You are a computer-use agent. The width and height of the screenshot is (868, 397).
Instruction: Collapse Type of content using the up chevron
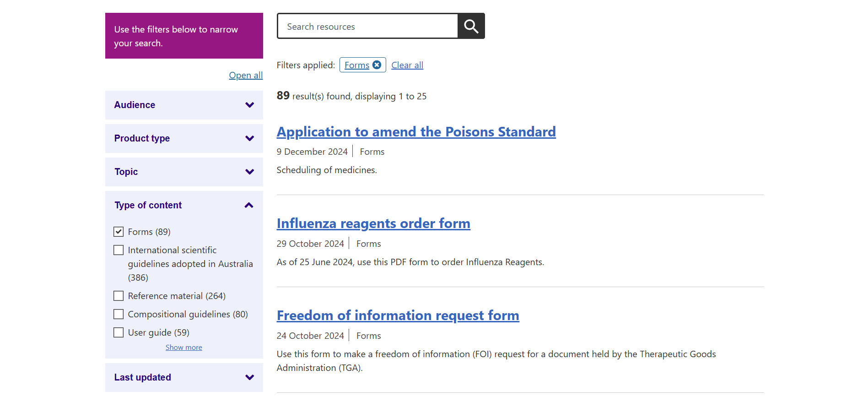(x=249, y=205)
